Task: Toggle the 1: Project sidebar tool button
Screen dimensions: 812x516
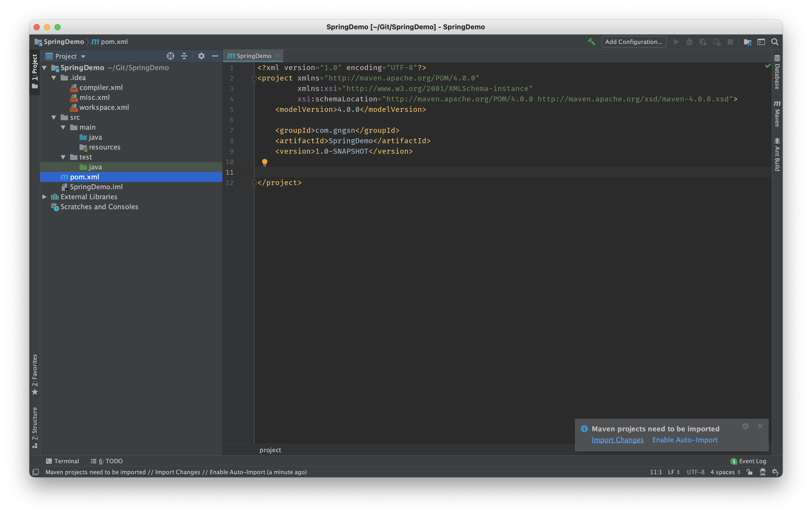Action: 35,71
